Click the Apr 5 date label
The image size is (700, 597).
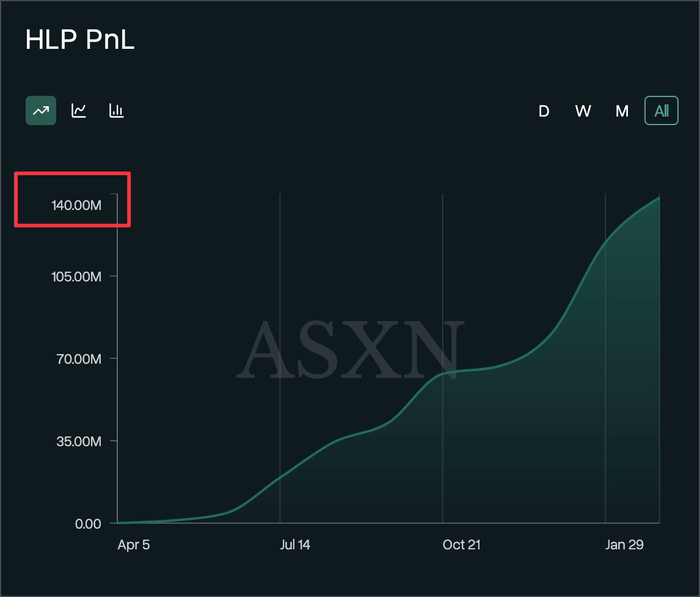pyautogui.click(x=134, y=545)
